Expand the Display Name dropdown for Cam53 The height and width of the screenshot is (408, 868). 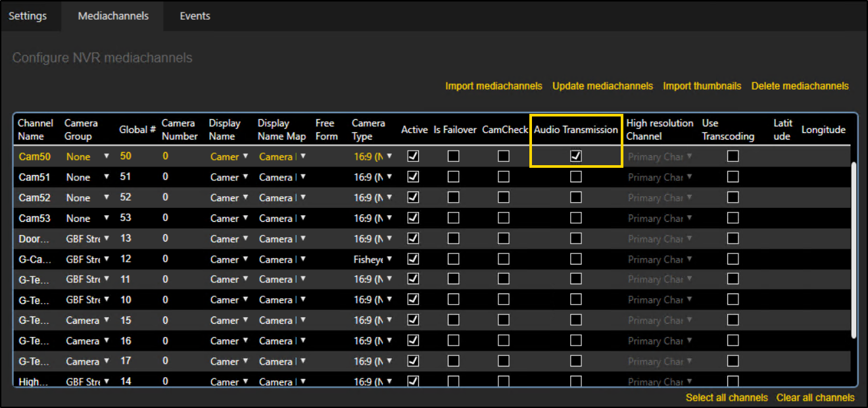pos(245,218)
